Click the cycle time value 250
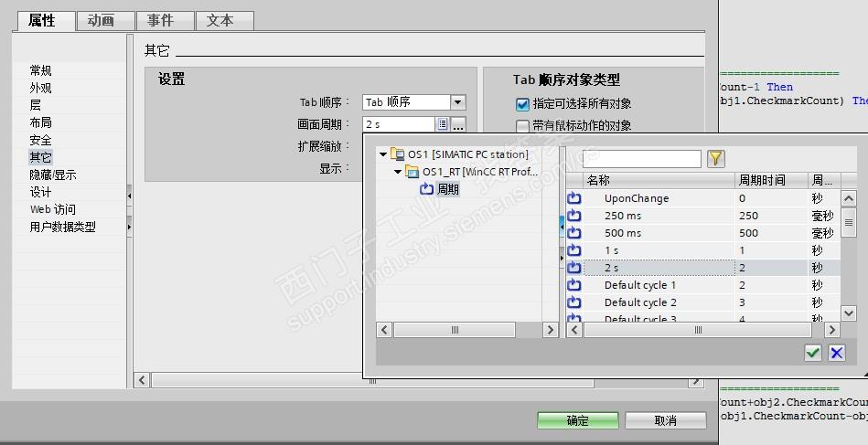The height and width of the screenshot is (445, 868). [748, 216]
